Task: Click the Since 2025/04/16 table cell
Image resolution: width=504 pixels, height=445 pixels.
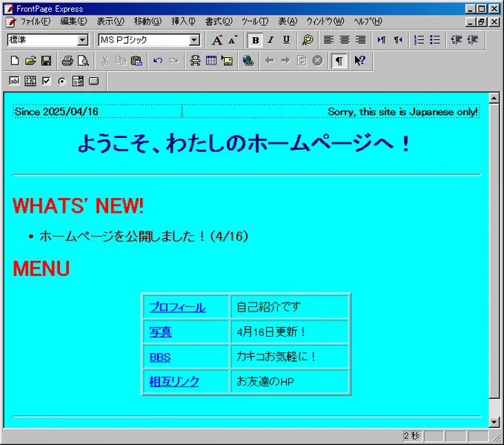Action: (x=97, y=111)
